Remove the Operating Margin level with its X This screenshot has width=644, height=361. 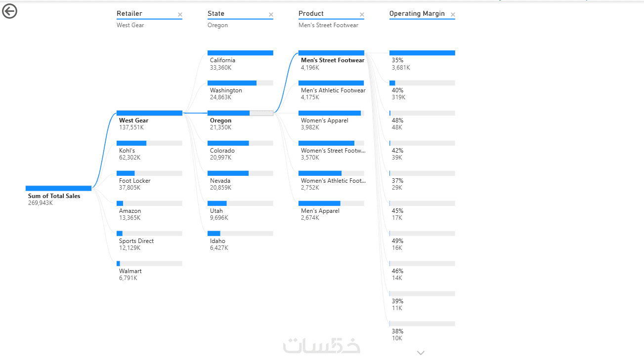click(453, 15)
